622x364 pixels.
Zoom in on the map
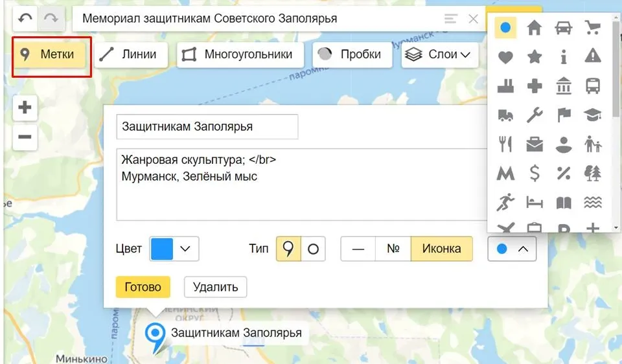point(25,108)
